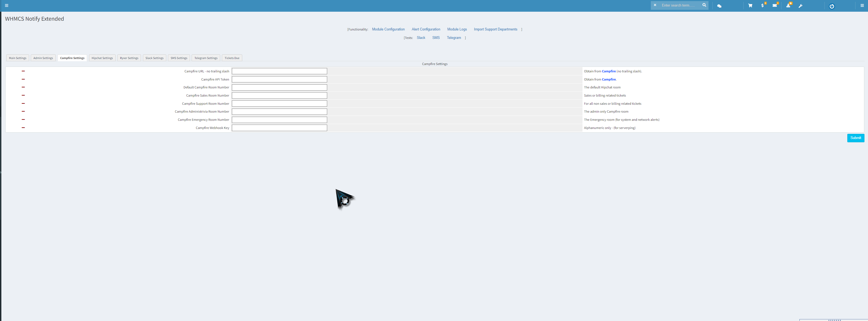Open the left hamburger sidebar menu

coord(7,5)
